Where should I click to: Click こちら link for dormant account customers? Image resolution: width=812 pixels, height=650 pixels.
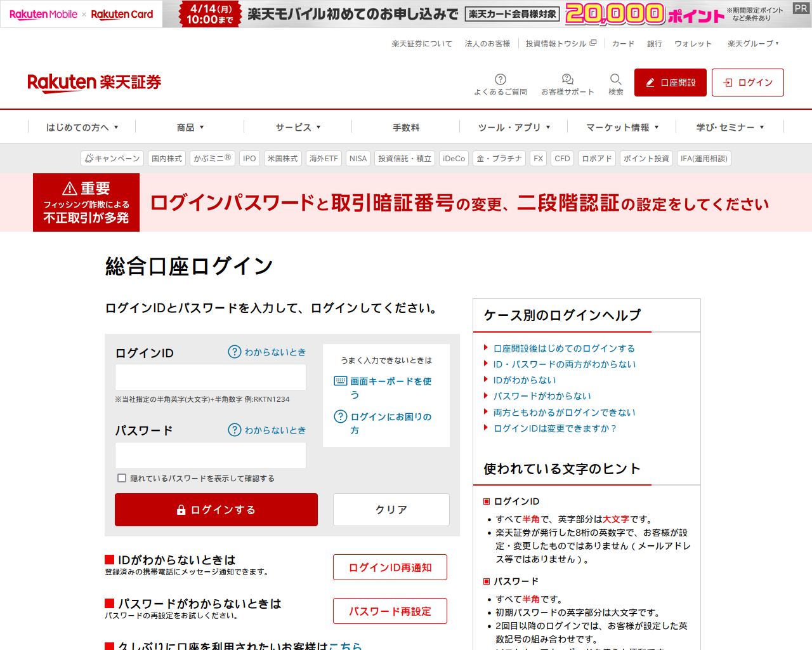tap(346, 646)
